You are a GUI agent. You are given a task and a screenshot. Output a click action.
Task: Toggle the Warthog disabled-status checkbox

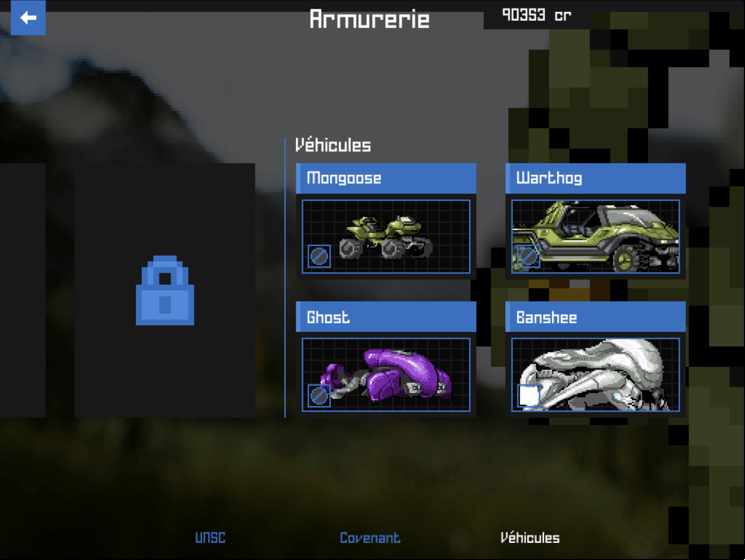528,256
